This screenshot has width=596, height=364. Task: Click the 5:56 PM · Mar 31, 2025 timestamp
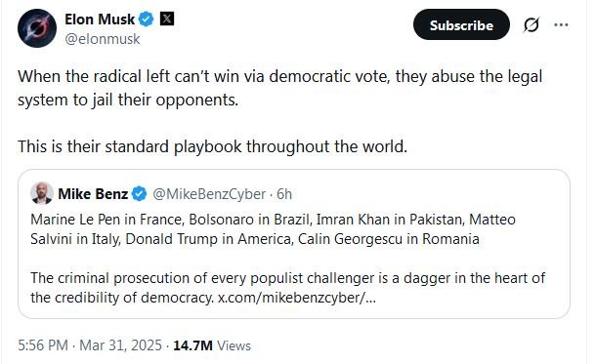(90, 345)
